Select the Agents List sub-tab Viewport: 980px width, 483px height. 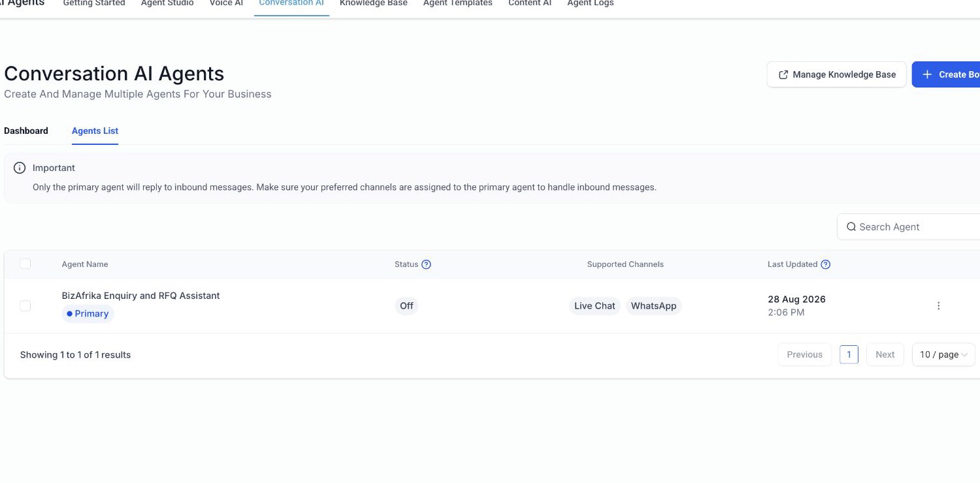pyautogui.click(x=95, y=131)
